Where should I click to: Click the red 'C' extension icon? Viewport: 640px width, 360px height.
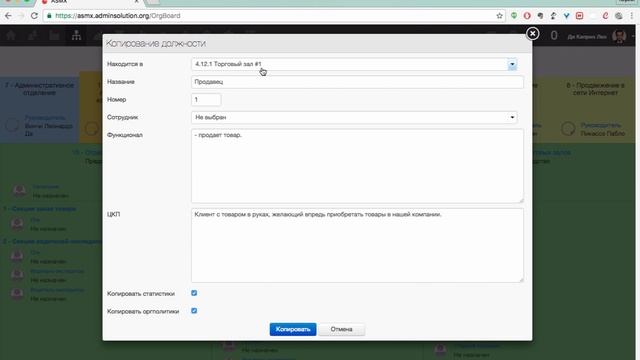click(x=605, y=16)
